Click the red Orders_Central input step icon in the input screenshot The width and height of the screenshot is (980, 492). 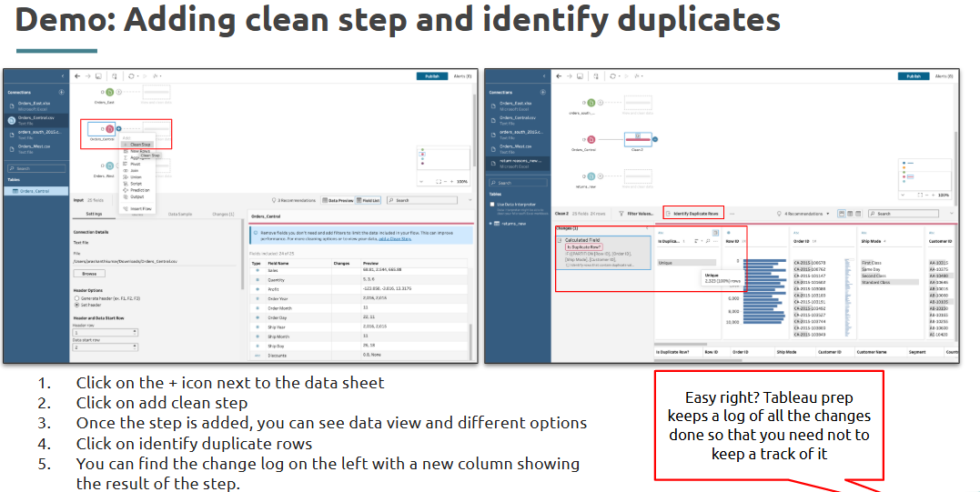pos(109,128)
